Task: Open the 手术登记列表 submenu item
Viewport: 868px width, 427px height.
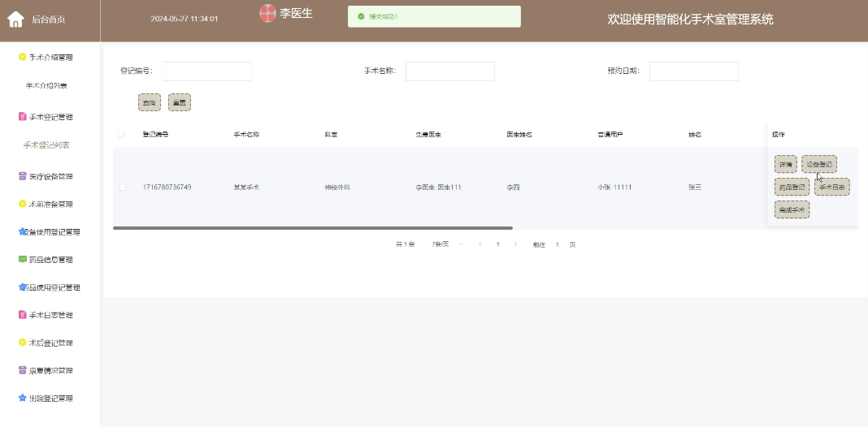Action: pyautogui.click(x=46, y=145)
